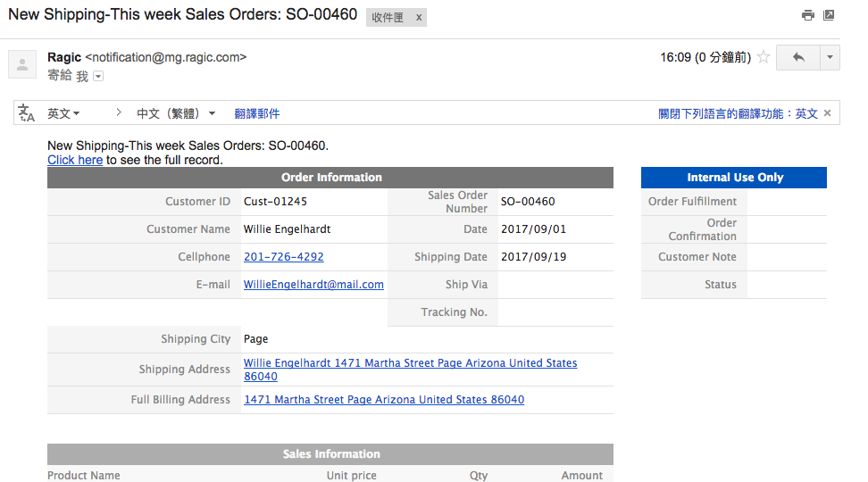Viewport: 868px width, 482px height.
Task: Dismiss the translation bar
Action: pyautogui.click(x=827, y=113)
